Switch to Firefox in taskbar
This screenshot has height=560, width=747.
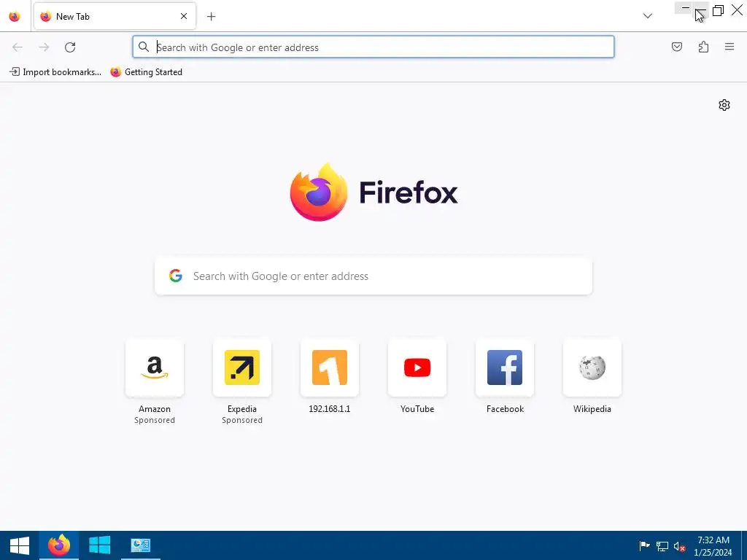point(59,545)
